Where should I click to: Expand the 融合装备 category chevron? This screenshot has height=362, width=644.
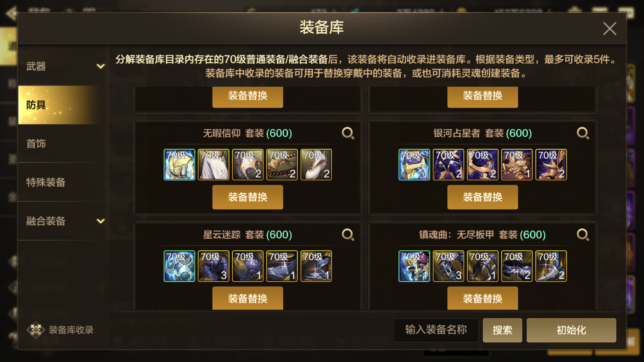(x=101, y=221)
